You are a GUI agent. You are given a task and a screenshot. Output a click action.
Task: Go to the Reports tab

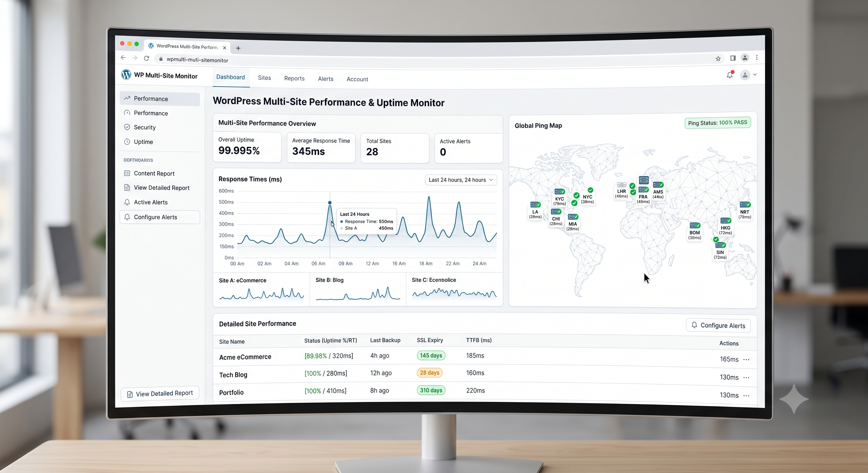point(294,79)
